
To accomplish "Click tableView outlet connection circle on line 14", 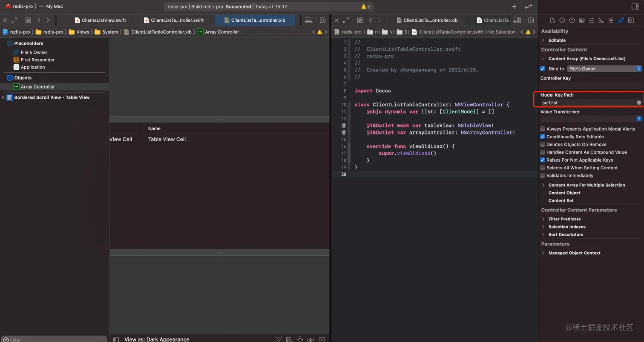I will coord(344,125).
